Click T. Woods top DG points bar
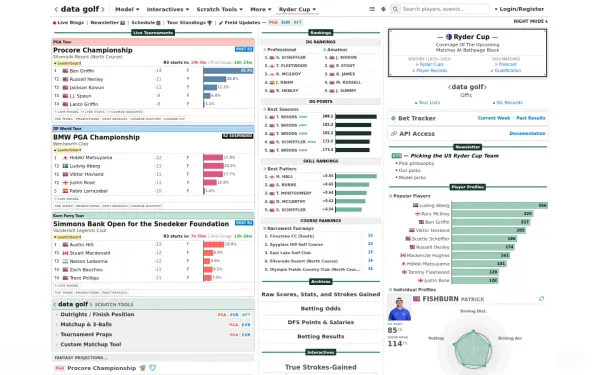Viewport: 600px width, 375px height. (356, 117)
